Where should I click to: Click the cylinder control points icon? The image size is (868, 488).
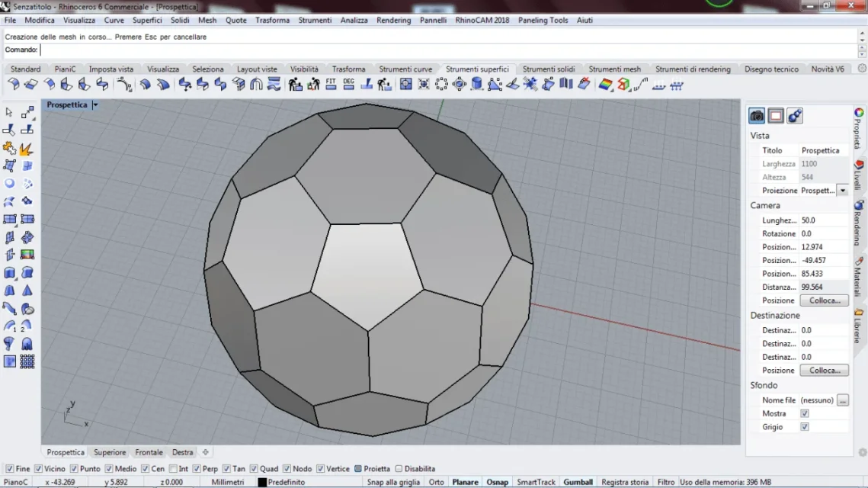tap(476, 84)
